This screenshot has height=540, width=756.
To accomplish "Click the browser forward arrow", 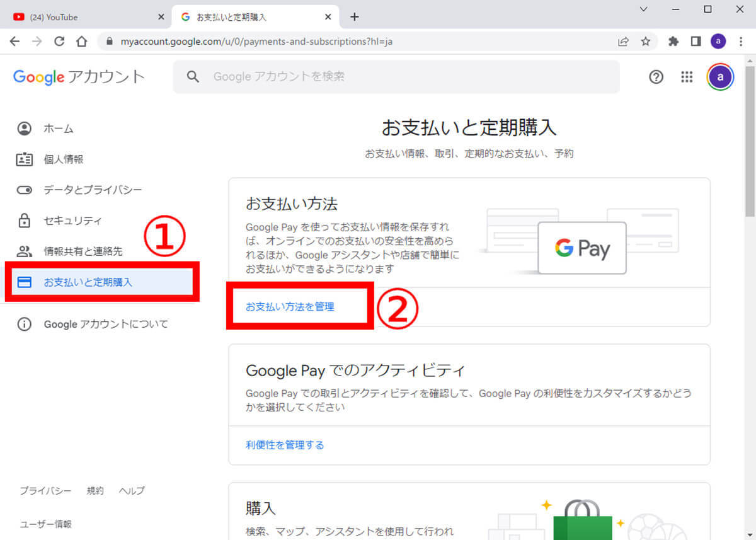I will click(37, 42).
